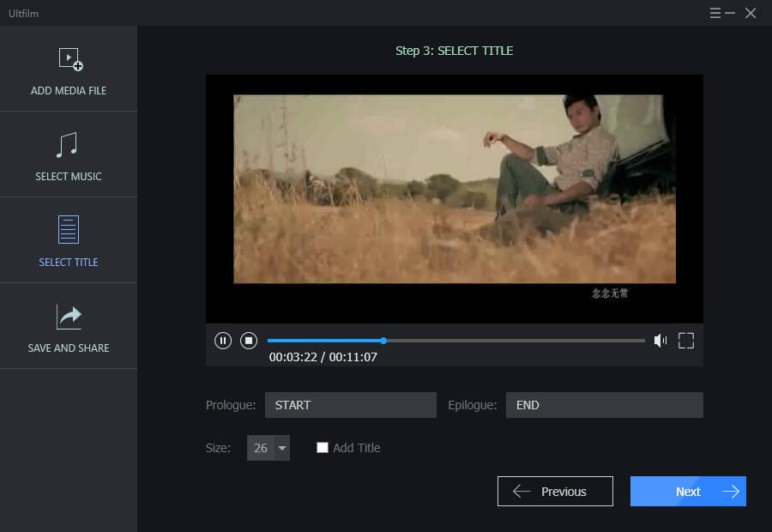Click the Ultfilm app title
Viewport: 772px width, 532px height.
coord(23,14)
